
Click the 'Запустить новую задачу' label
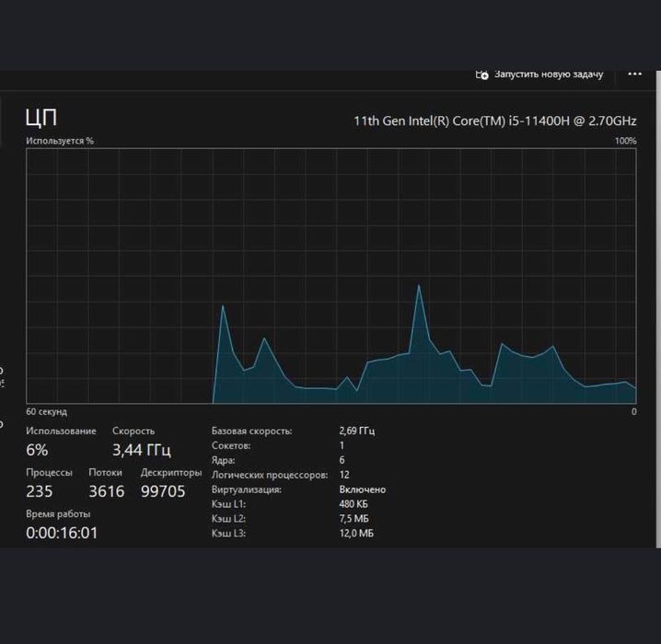coord(549,75)
